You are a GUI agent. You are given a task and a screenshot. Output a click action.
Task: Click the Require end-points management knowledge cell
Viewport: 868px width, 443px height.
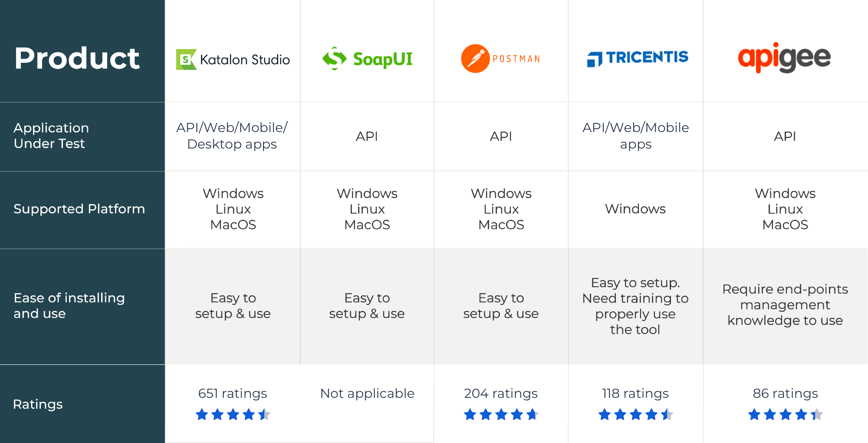coord(785,305)
